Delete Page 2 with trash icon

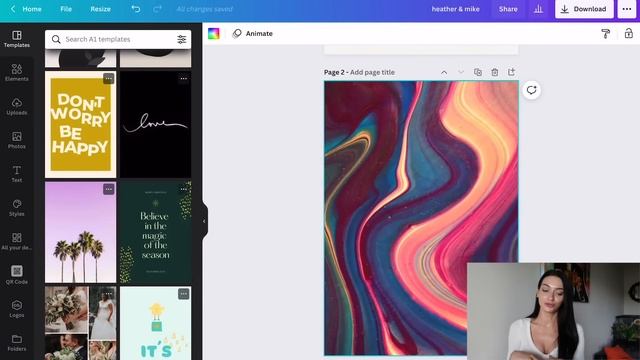coord(495,72)
